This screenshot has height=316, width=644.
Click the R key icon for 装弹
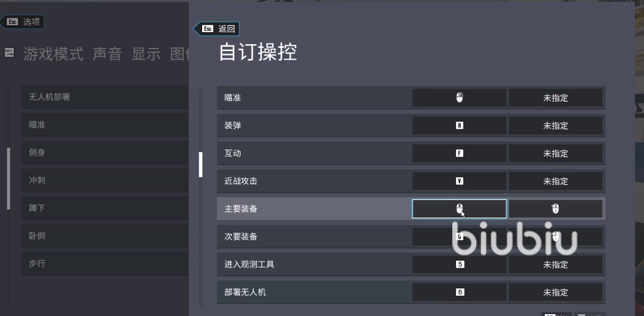click(460, 126)
